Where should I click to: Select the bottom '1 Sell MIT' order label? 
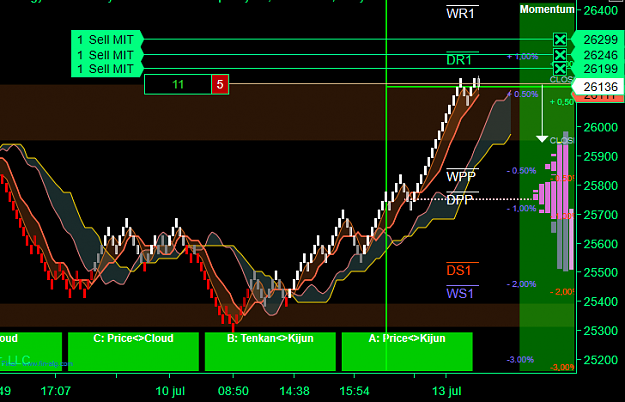(x=107, y=69)
